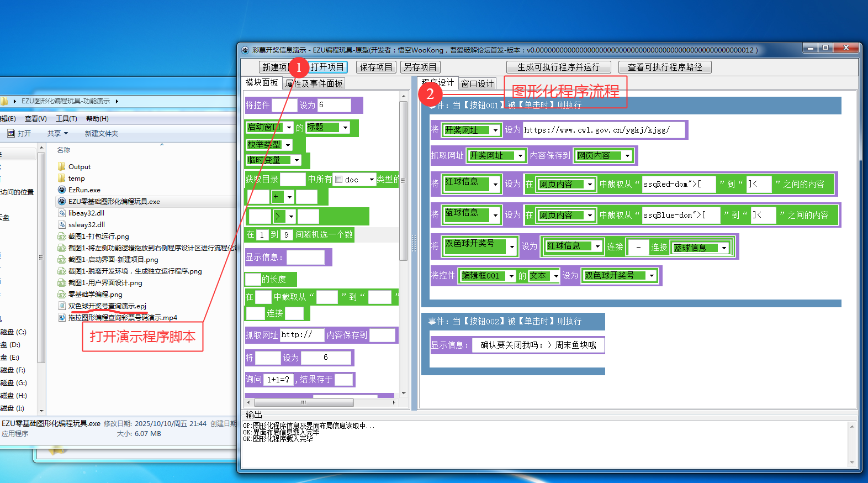Select 截图1-用户界面设计.png file
The width and height of the screenshot is (868, 483).
105,282
